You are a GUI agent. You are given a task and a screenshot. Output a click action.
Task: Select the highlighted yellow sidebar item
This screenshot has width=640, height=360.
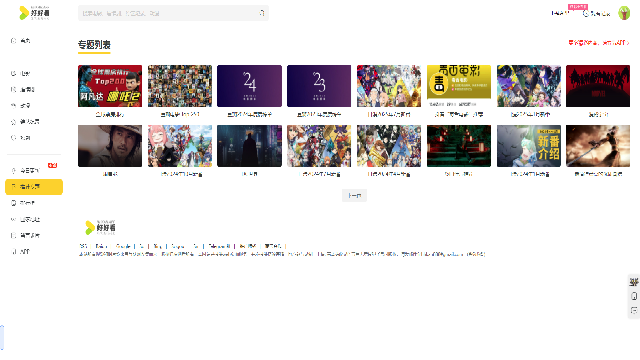(34, 187)
